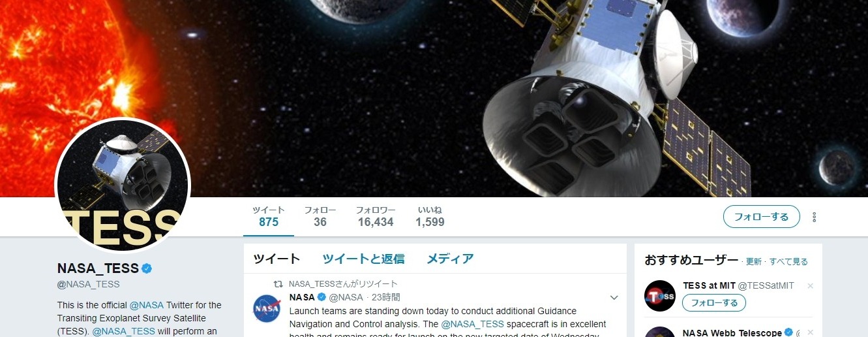The height and width of the screenshot is (337, 868).
Task: Open the three-dot more options menu
Action: [x=814, y=217]
